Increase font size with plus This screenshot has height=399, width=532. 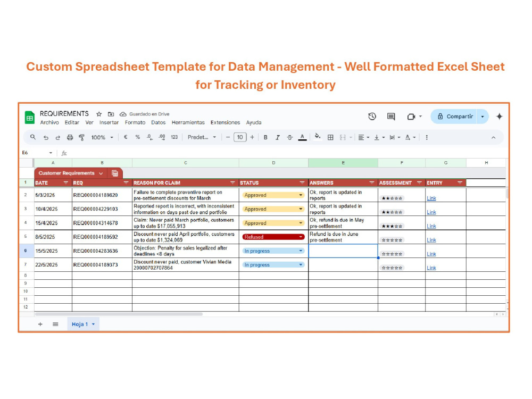pos(252,137)
